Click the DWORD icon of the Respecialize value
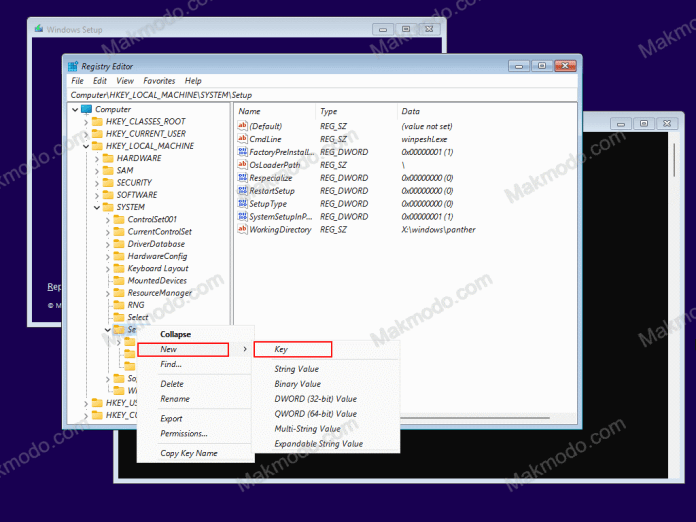The width and height of the screenshot is (696, 522). coord(242,178)
